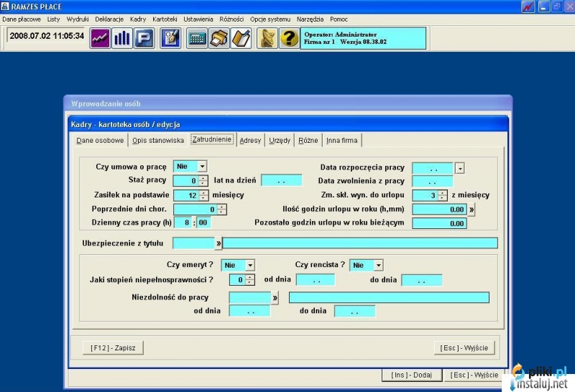Open the Ustawienia menu

point(198,19)
